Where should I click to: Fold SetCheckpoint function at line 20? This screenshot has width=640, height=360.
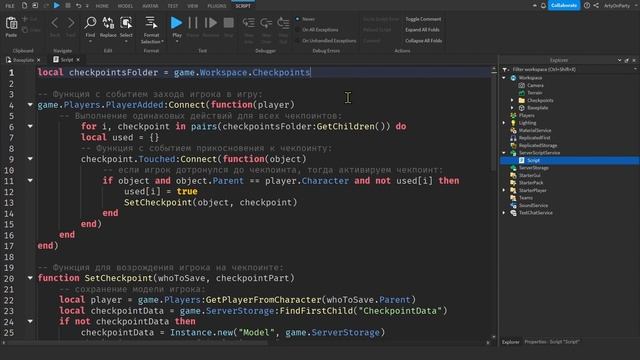30,278
